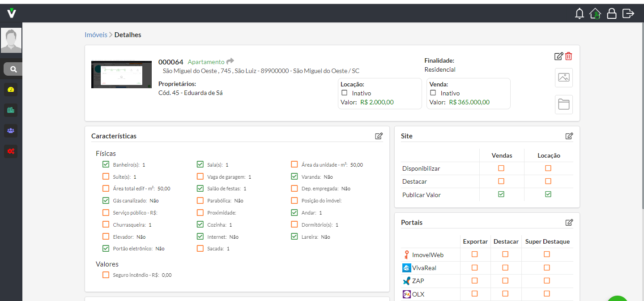The image size is (644, 301).
Task: Uncheck the Lareira checkbox
Action: (x=294, y=236)
